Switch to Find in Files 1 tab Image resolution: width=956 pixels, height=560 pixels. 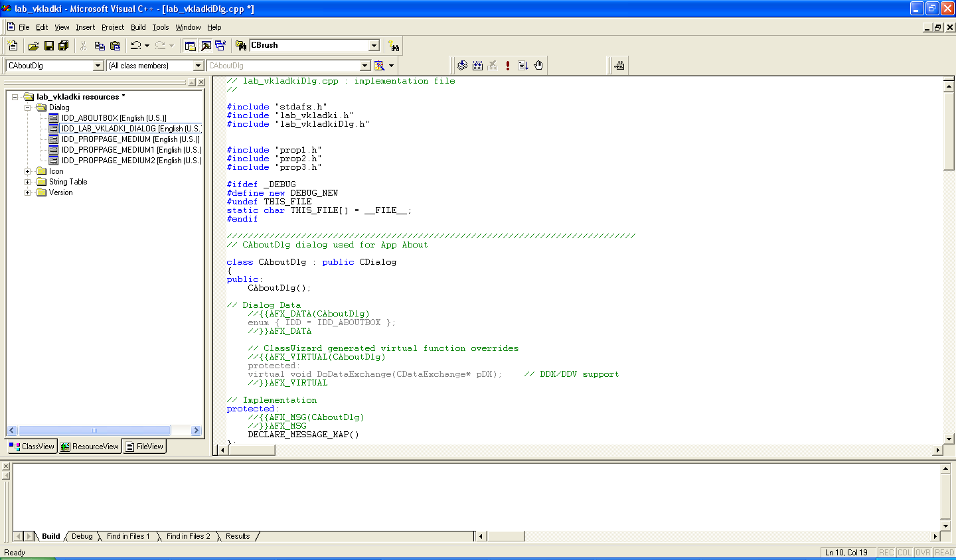[x=128, y=536]
